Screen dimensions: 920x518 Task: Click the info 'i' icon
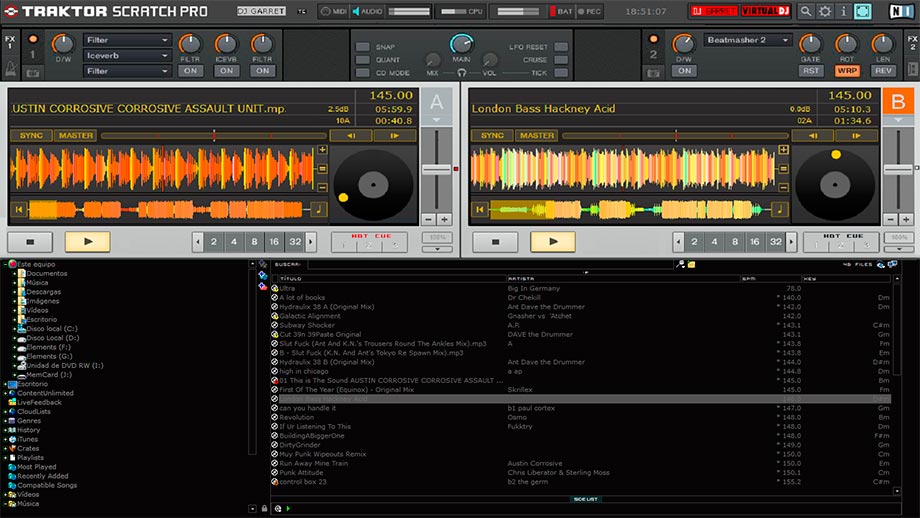pyautogui.click(x=843, y=11)
